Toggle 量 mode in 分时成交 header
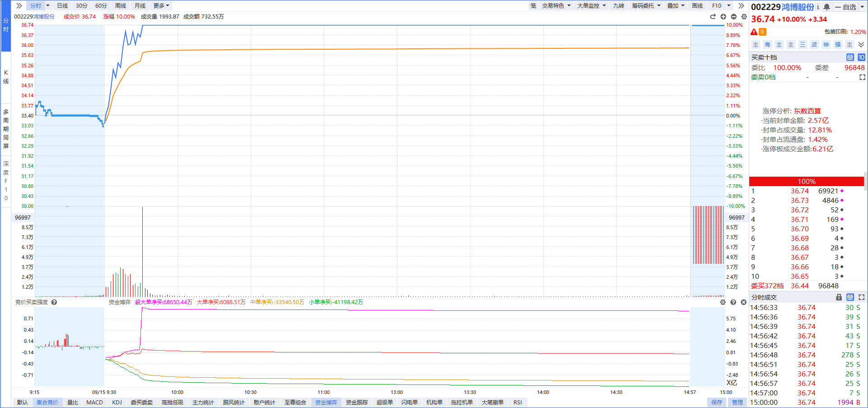The height and width of the screenshot is (408, 868). (x=850, y=297)
